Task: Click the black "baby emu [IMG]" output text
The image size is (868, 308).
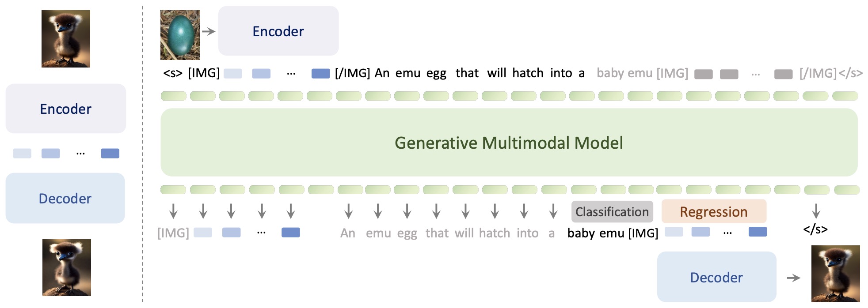Action: click(x=613, y=233)
